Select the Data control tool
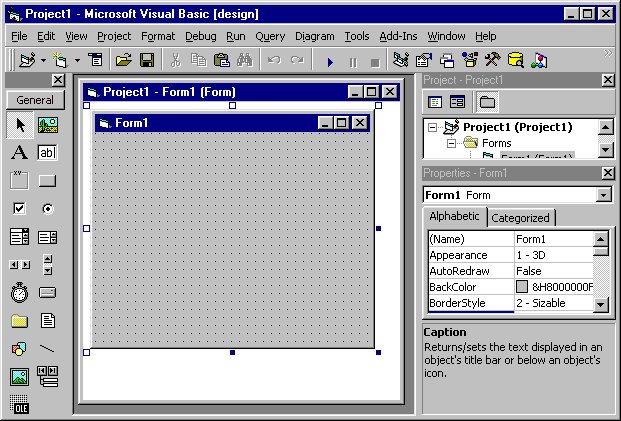The height and width of the screenshot is (421, 621). coord(48,377)
